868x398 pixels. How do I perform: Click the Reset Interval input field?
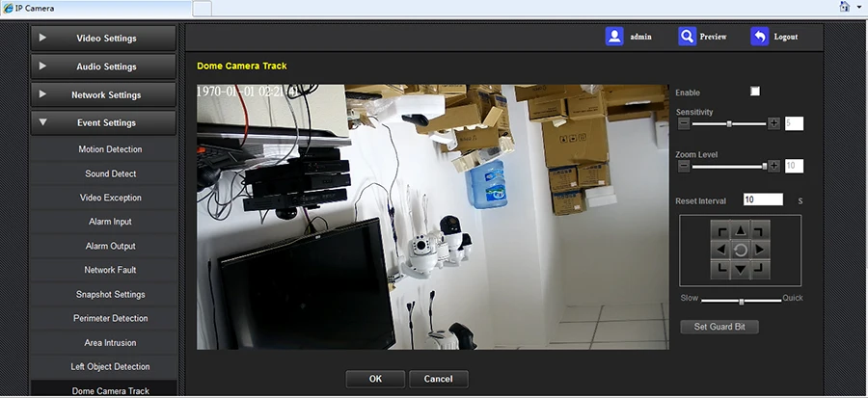click(763, 199)
